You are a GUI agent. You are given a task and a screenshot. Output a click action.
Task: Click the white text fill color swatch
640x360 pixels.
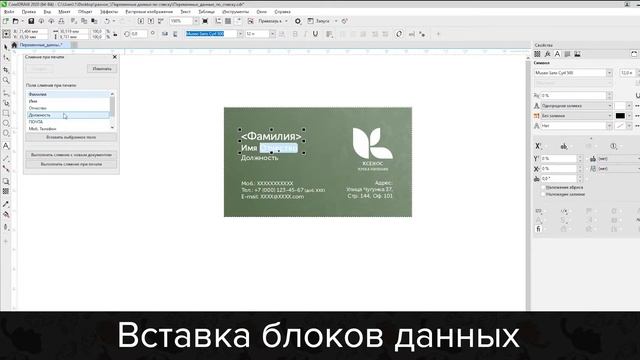(x=620, y=106)
